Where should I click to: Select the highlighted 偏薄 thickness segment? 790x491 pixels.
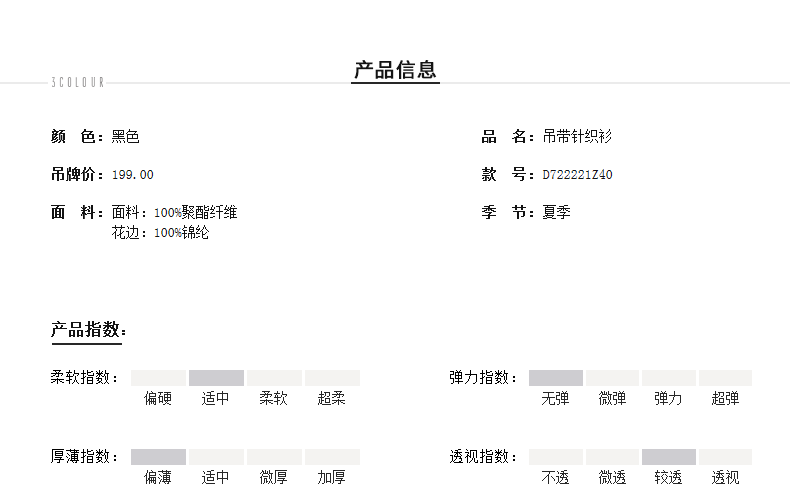click(x=158, y=457)
